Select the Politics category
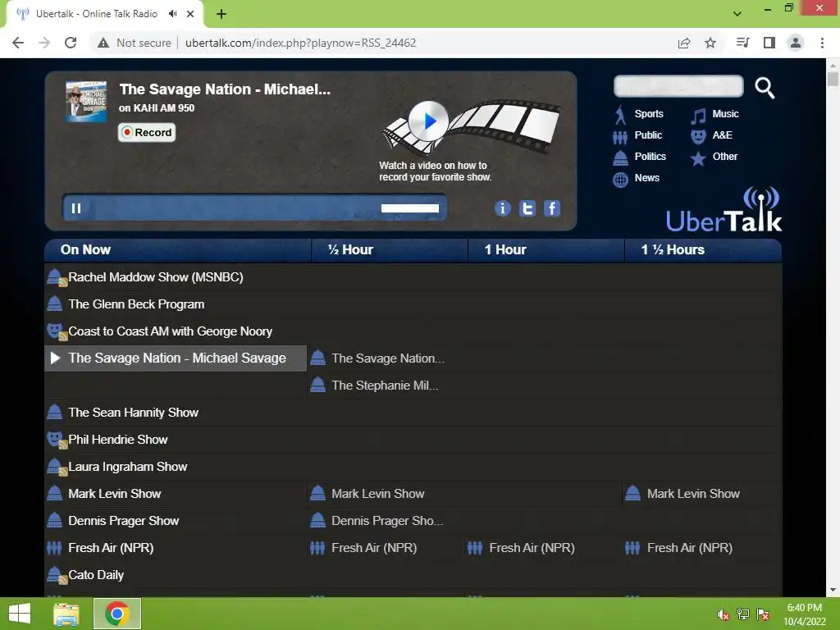This screenshot has height=630, width=840. (x=651, y=157)
